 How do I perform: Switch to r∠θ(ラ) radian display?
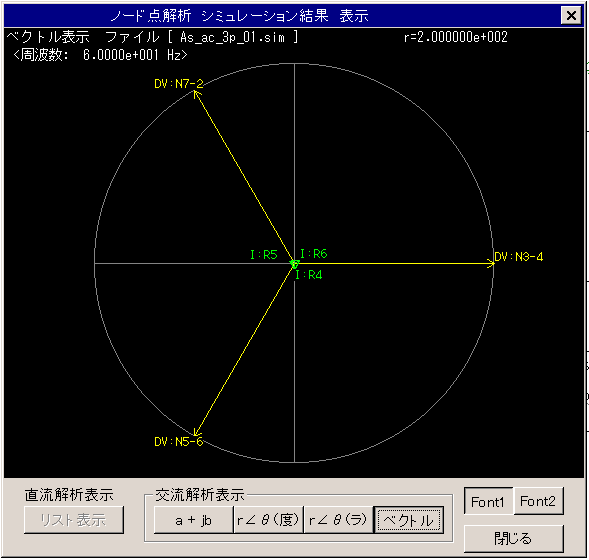click(338, 520)
